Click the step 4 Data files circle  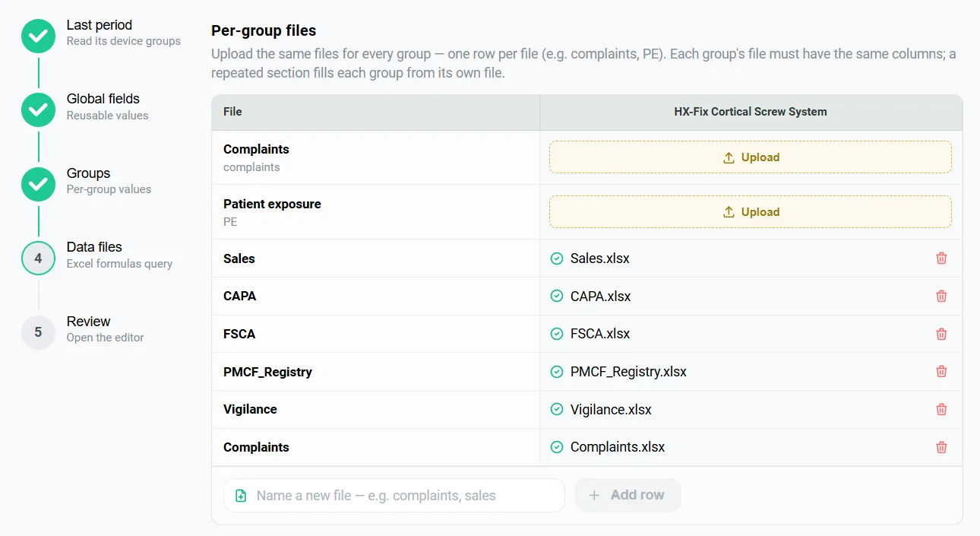(x=38, y=258)
